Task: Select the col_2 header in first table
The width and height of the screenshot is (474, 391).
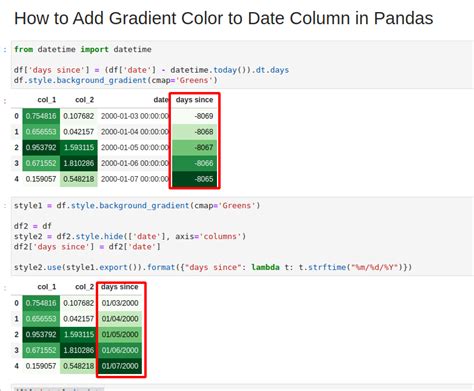Action: tap(84, 100)
